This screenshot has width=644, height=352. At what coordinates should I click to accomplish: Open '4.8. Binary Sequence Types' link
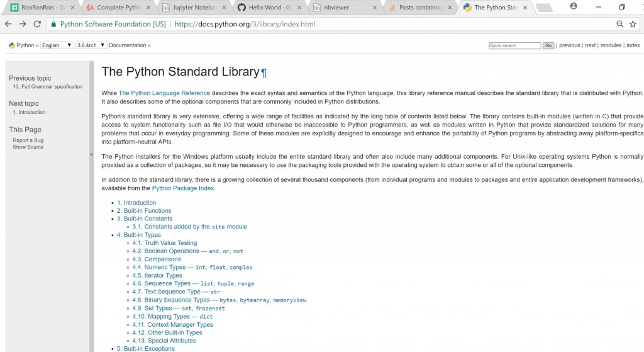pyautogui.click(x=219, y=300)
